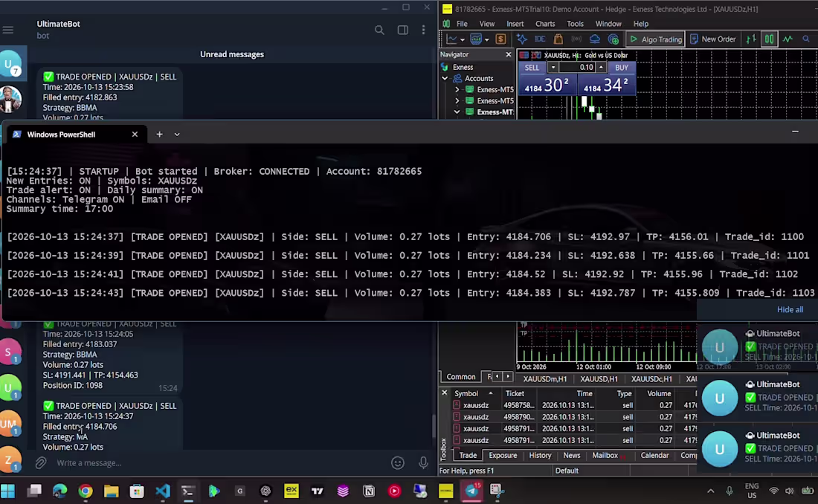Open TradingView from the taskbar

click(318, 491)
